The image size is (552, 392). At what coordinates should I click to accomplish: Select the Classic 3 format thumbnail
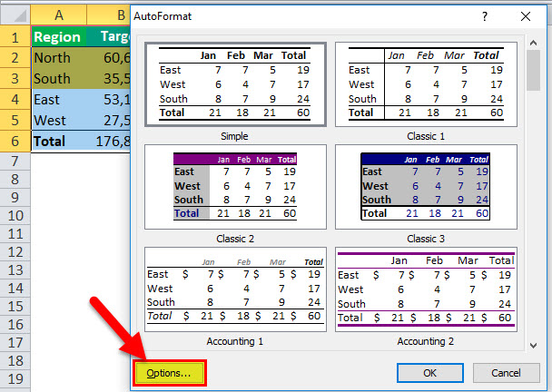point(426,187)
